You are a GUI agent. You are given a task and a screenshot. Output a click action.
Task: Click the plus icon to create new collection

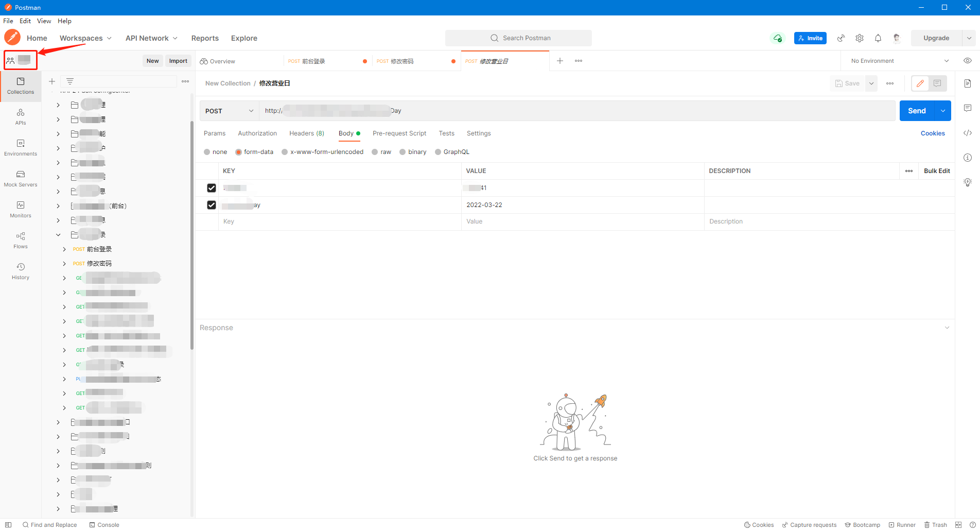click(x=52, y=81)
